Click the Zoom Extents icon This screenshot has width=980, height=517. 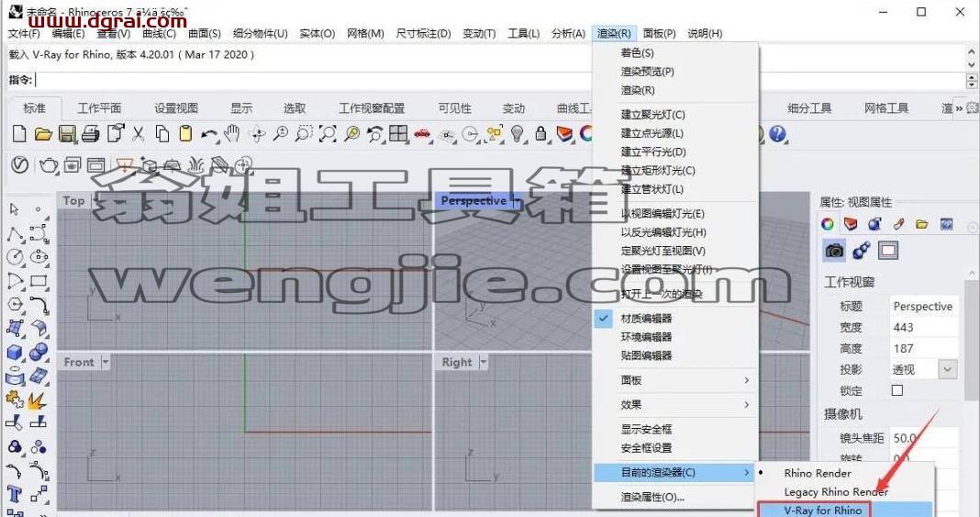click(328, 134)
